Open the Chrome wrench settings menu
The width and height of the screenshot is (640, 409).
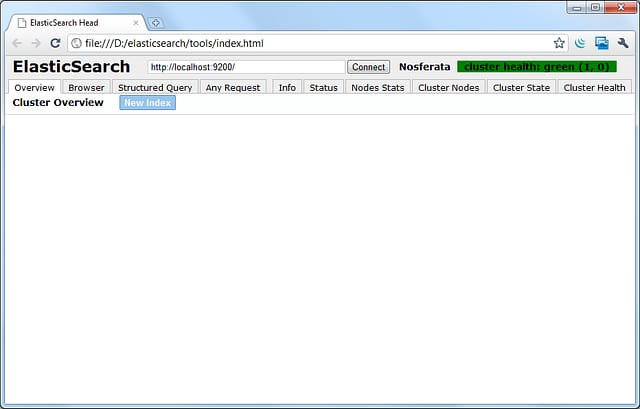click(x=623, y=43)
